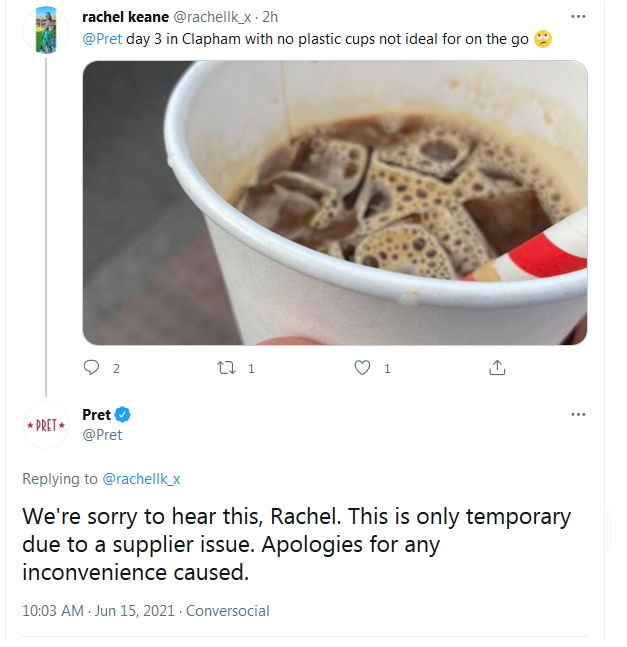Open Rachel Keane's profile avatar

(x=46, y=29)
